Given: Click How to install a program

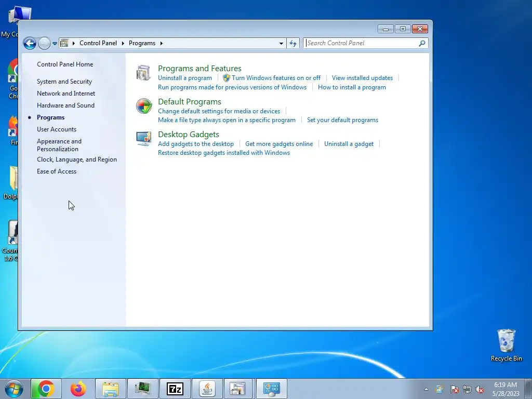Looking at the screenshot, I should 352,87.
